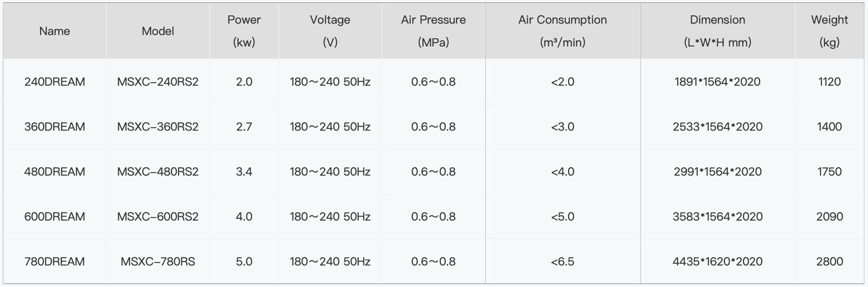Click the 360DREAM row name
This screenshot has height=287, width=868.
point(54,127)
